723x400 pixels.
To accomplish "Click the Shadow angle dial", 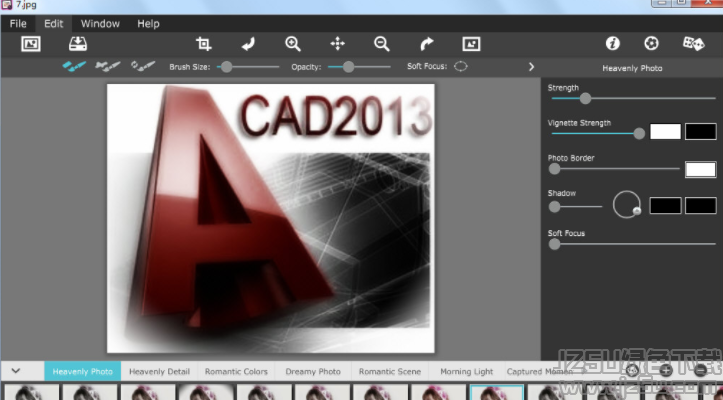I will pos(627,204).
